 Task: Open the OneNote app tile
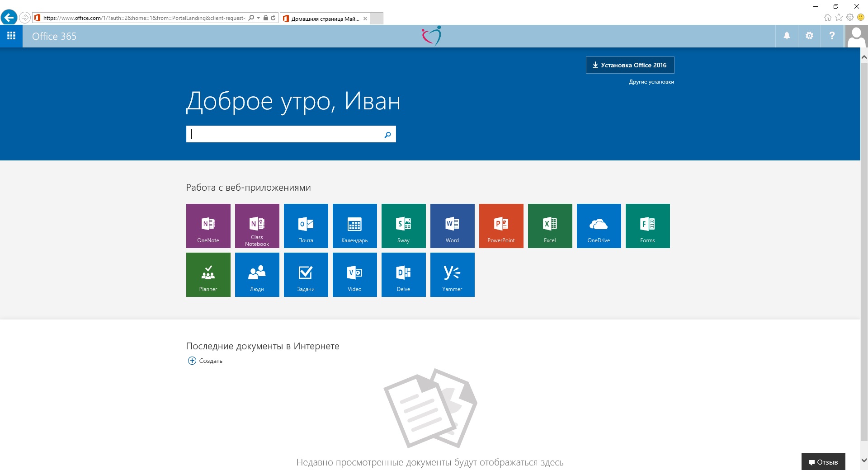click(x=208, y=226)
